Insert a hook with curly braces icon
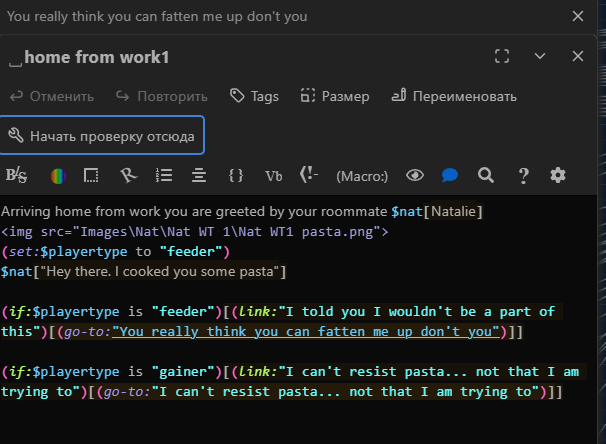Screen dimensions: 606x444 pos(236,176)
